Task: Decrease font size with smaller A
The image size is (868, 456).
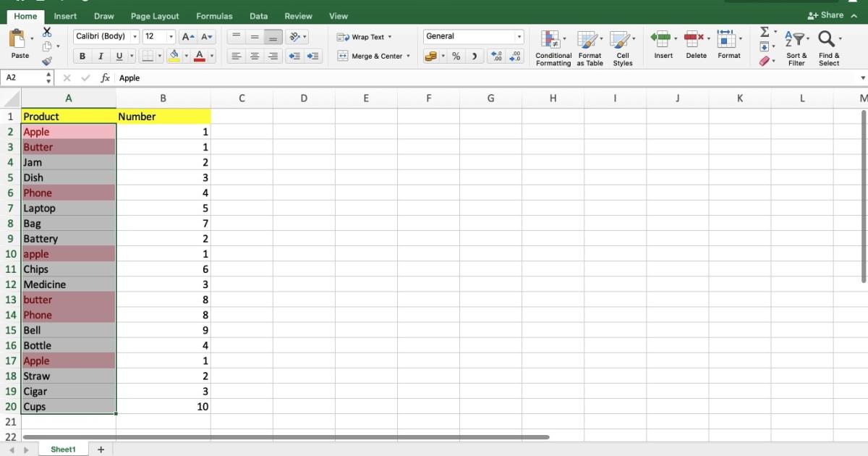Action: (x=206, y=36)
